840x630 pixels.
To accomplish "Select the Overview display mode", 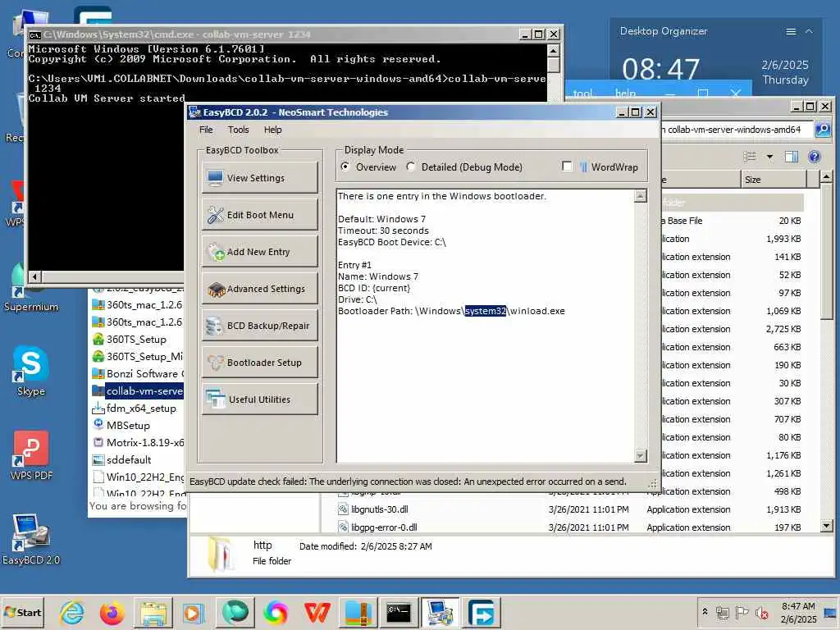I will click(x=368, y=167).
